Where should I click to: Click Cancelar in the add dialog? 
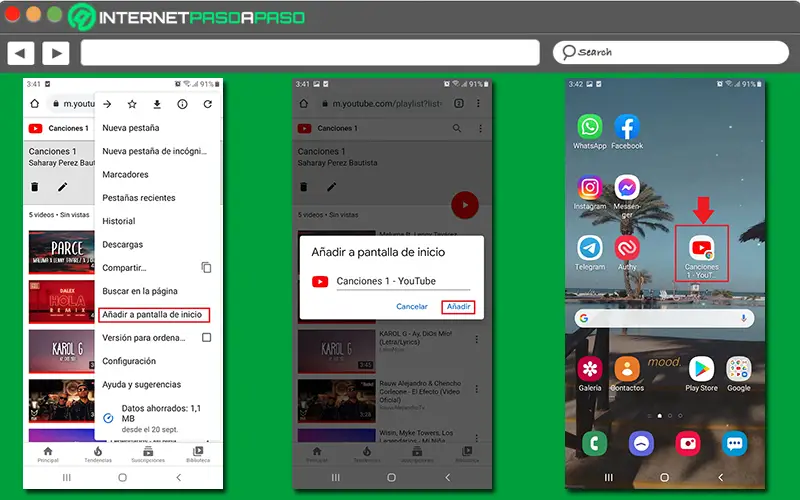[x=412, y=307]
